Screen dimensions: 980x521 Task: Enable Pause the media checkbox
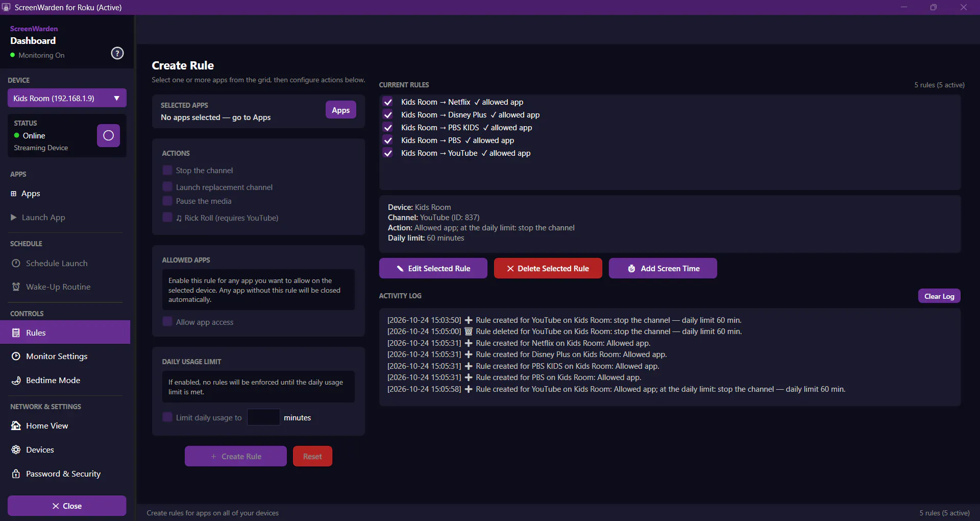pyautogui.click(x=167, y=201)
